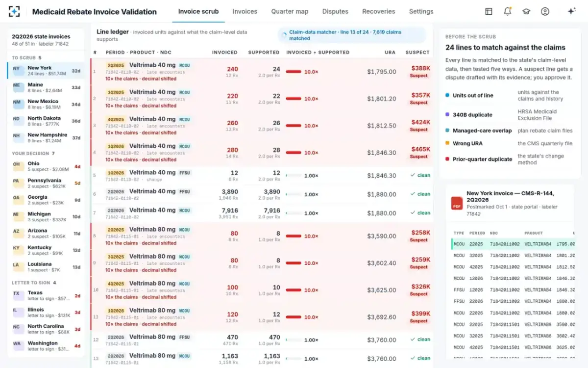The width and height of the screenshot is (588, 368).
Task: Click the $258K Suspect flag on line 8
Action: 419,236
